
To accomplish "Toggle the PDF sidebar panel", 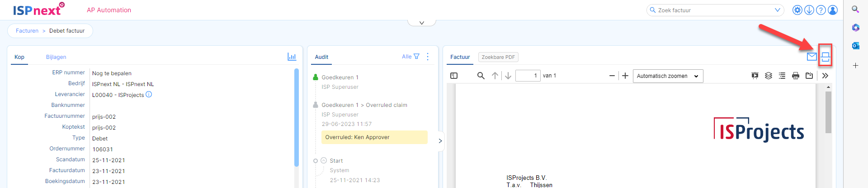I will pos(454,76).
